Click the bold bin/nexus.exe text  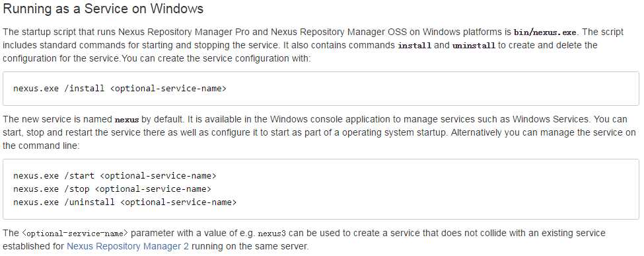[x=546, y=32]
